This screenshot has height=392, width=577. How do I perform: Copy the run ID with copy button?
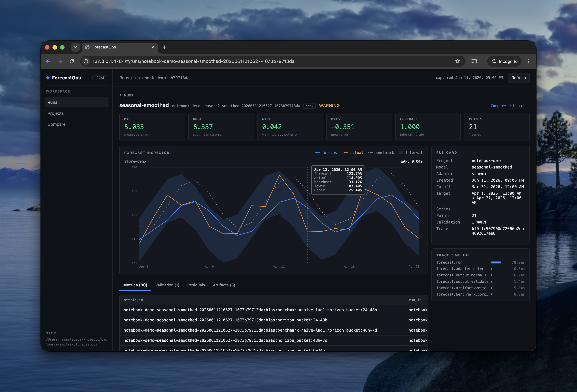(x=309, y=106)
